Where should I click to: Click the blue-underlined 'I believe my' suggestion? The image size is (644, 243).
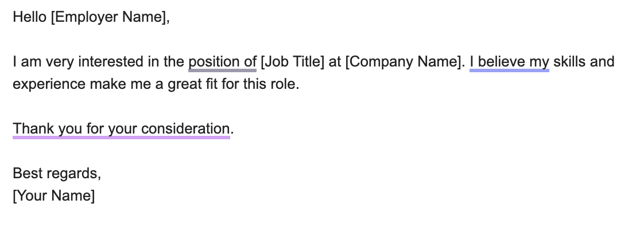(509, 62)
